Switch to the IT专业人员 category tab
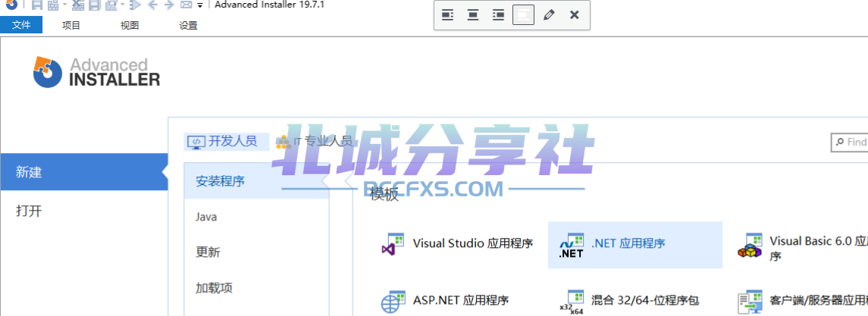Screen dimensions: 868x316 315,142
